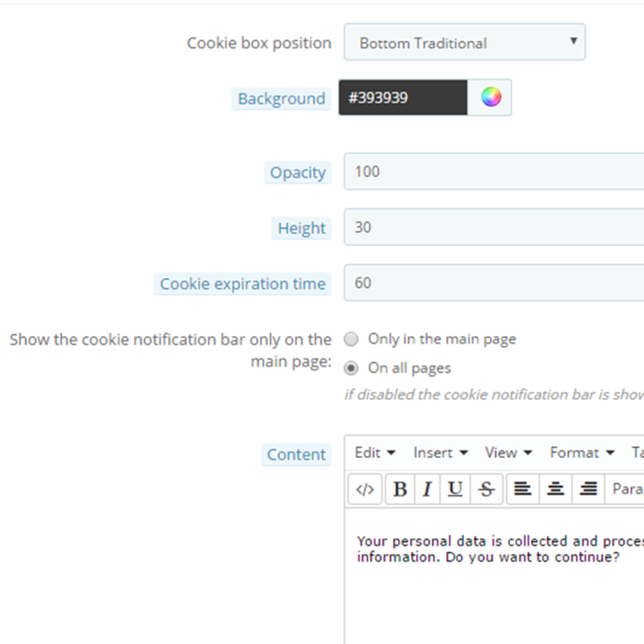The width and height of the screenshot is (644, 644).
Task: Open Cookie box position dropdown
Action: [464, 42]
